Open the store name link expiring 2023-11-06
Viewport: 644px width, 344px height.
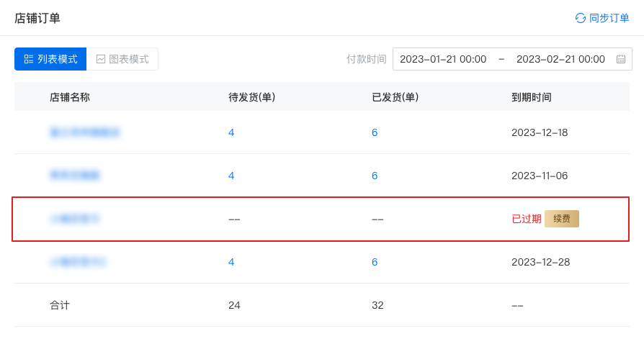75,176
